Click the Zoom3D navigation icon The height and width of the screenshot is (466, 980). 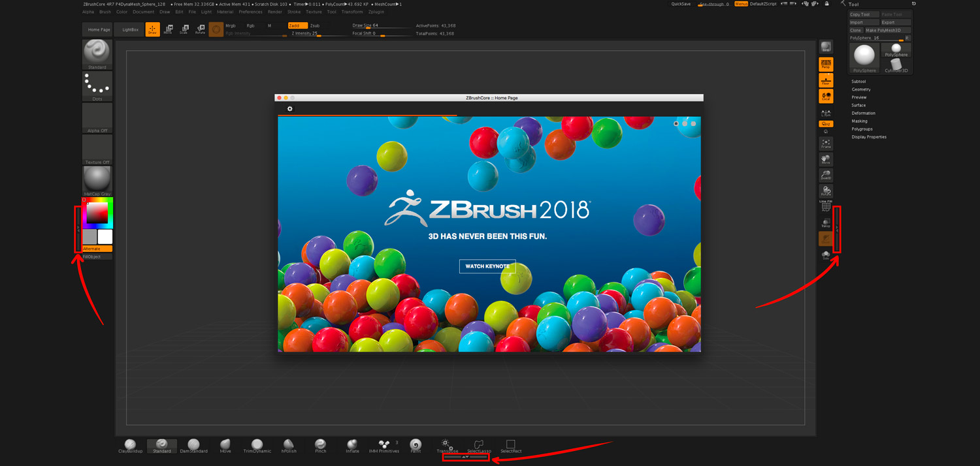click(x=826, y=175)
